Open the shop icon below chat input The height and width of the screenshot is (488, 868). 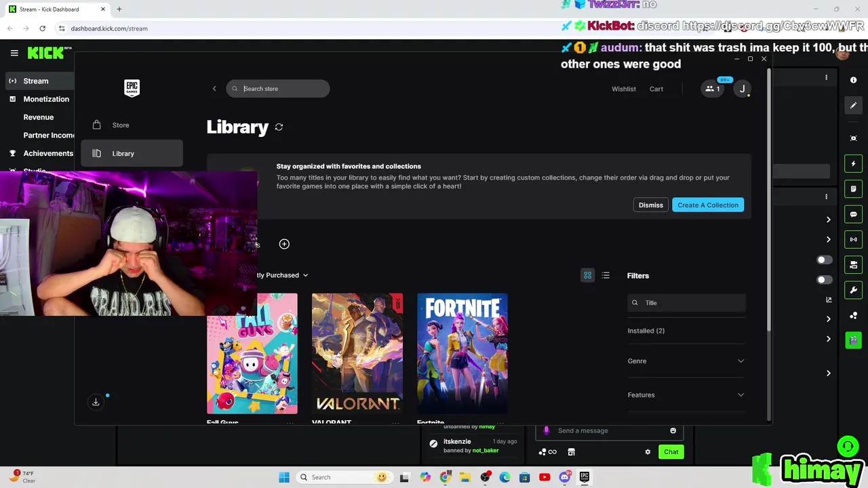[x=571, y=452]
